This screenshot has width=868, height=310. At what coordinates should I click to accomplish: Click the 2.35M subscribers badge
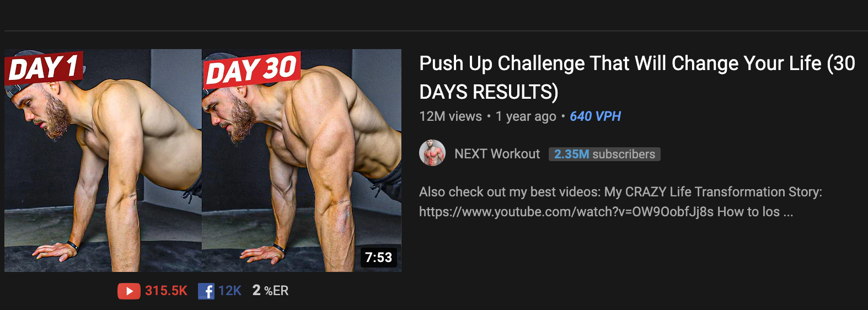[x=604, y=154]
